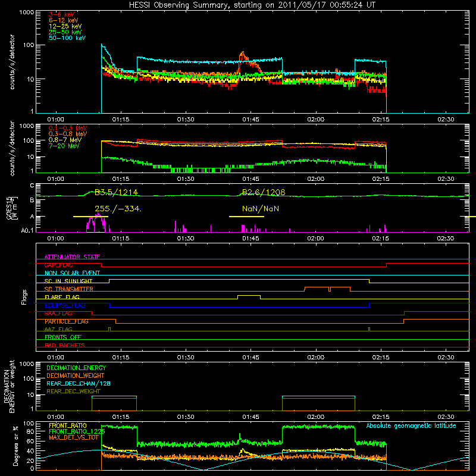Click the DECIMATION ENERGY or weight axis title
This screenshot has height=476, width=476.
click(10, 386)
